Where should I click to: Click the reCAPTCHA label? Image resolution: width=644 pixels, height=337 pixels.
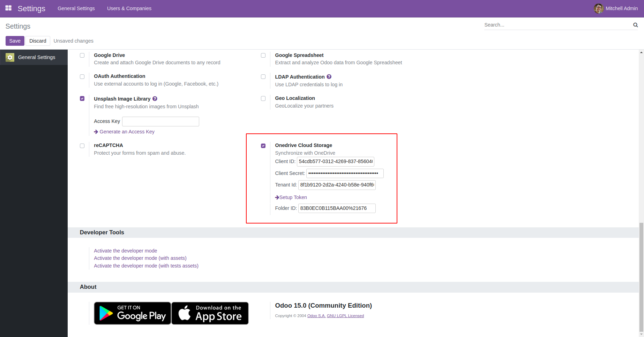[108, 145]
